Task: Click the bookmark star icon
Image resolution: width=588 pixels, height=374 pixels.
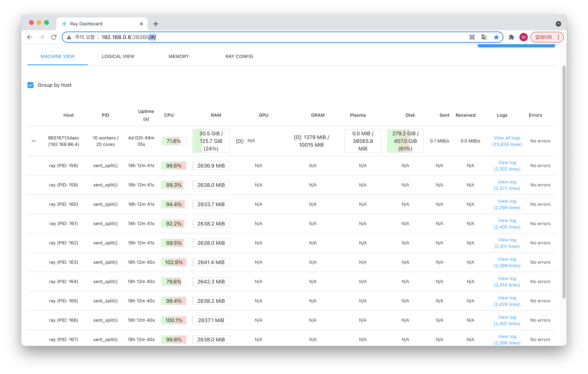Action: tap(496, 37)
